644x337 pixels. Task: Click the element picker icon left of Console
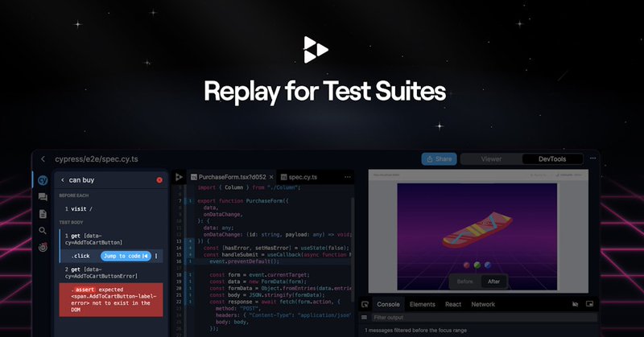click(x=365, y=304)
